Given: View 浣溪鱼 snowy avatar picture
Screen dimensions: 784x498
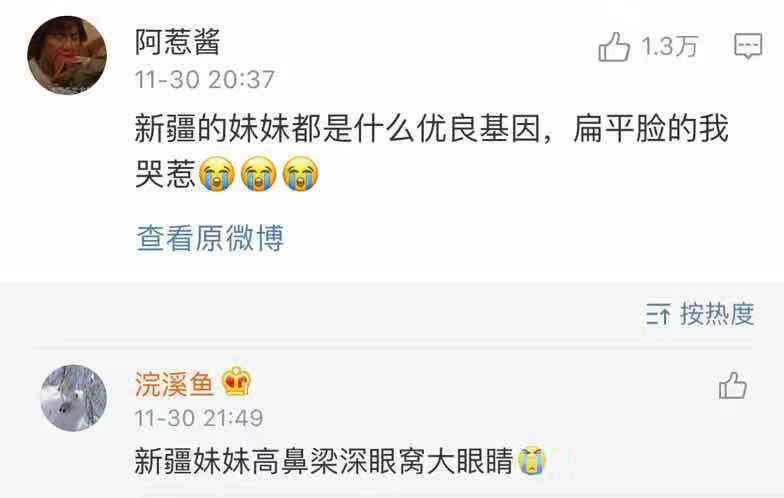Looking at the screenshot, I should 74,398.
